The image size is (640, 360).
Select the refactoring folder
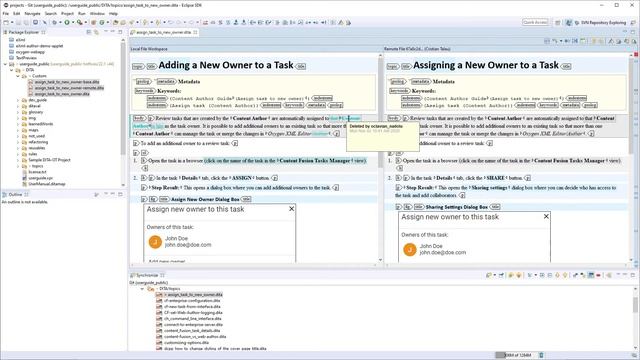click(x=38, y=142)
